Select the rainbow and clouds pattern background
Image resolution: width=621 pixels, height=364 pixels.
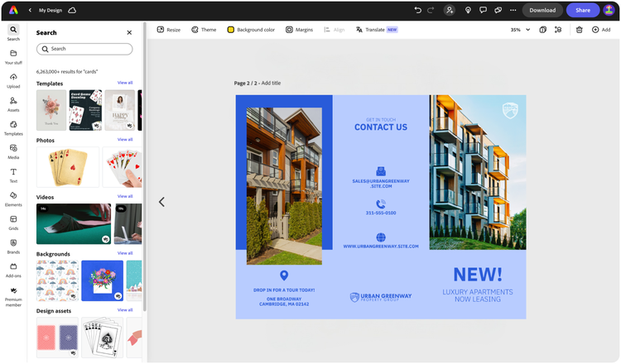click(57, 280)
